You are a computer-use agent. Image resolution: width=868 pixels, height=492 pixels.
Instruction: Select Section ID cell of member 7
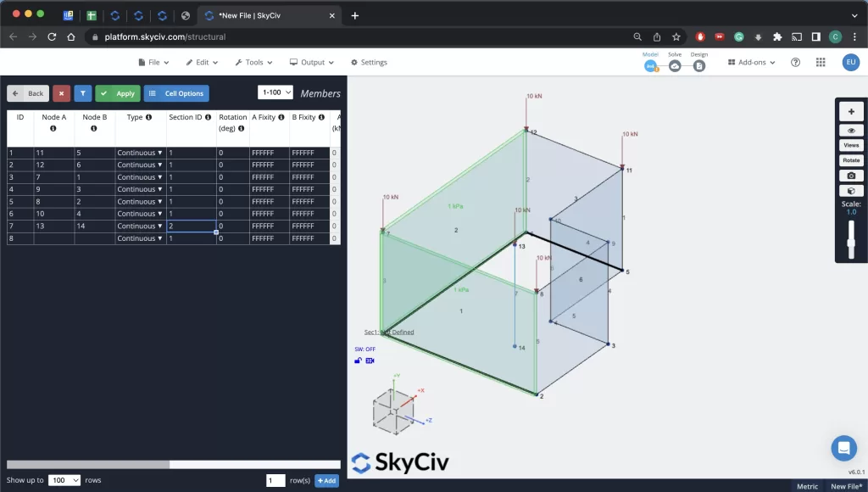click(x=191, y=226)
